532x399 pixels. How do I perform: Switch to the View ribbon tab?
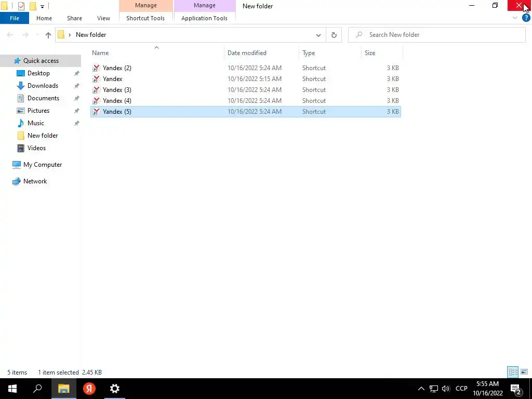click(x=103, y=18)
